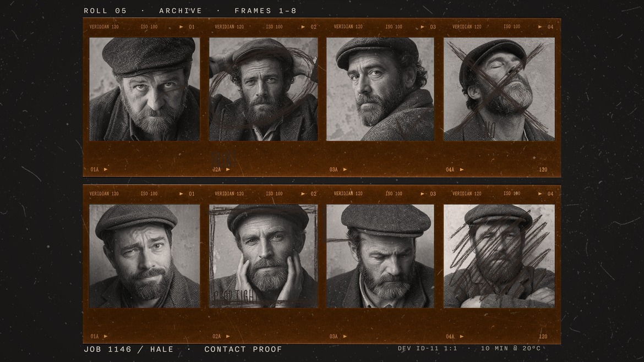This screenshot has width=644, height=362.
Task: Select the X-crossed portrait with closed eyes
Action: click(499, 89)
